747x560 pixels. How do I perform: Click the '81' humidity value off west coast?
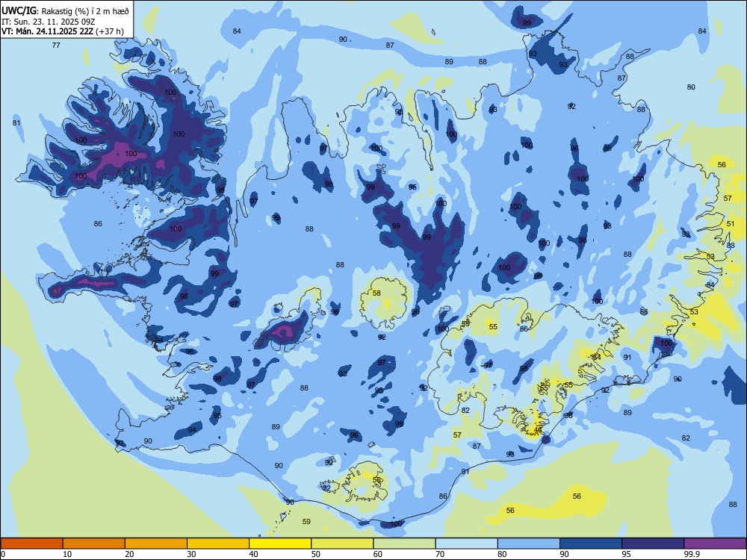coord(16,123)
